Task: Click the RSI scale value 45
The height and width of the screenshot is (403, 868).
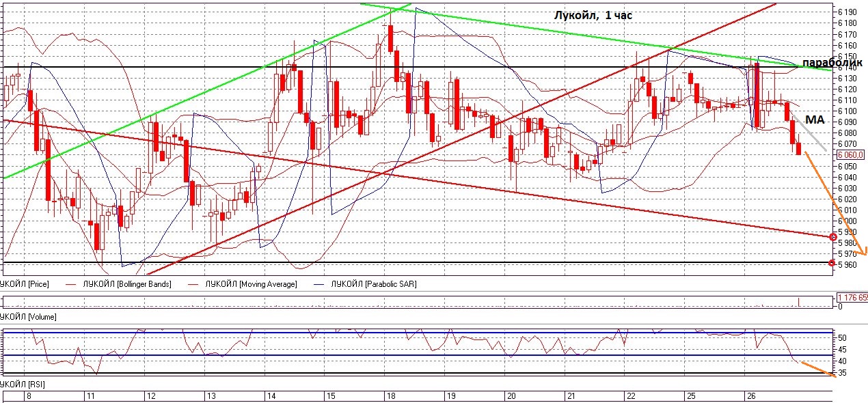Action: (843, 349)
